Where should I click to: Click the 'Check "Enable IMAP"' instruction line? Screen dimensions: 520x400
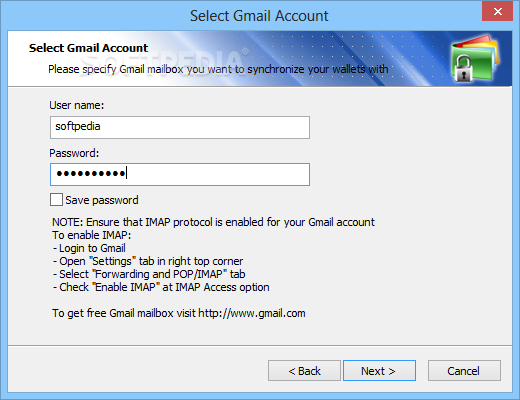pyautogui.click(x=161, y=287)
